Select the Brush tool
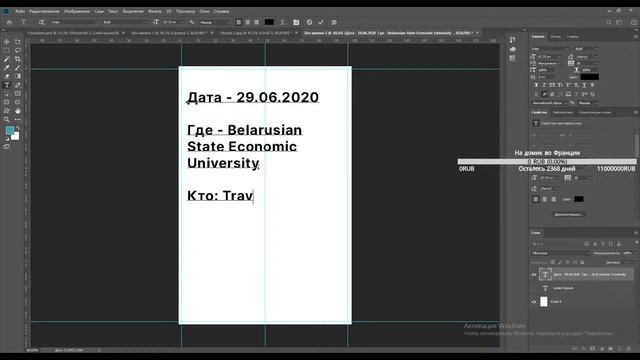This screenshot has width=640, height=360. pyautogui.click(x=18, y=68)
